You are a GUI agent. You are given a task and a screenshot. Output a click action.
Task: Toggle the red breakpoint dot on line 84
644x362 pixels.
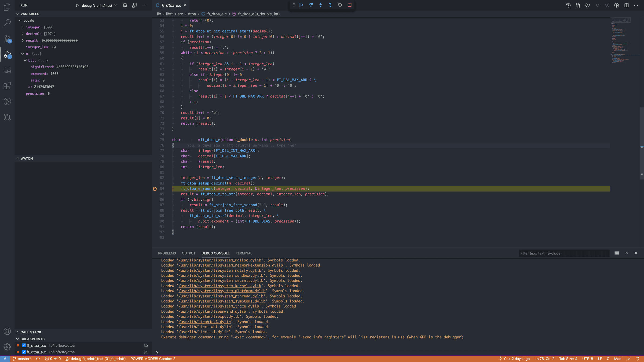coord(155,189)
